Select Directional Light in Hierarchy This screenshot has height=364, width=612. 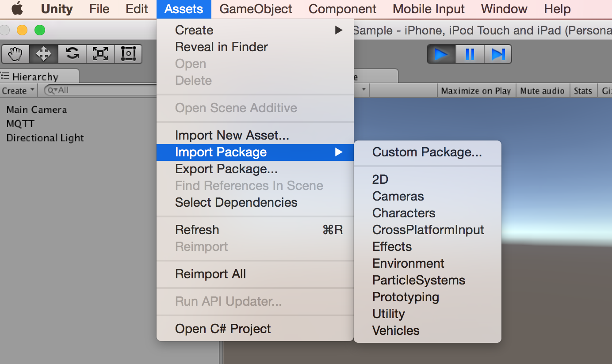tap(45, 138)
